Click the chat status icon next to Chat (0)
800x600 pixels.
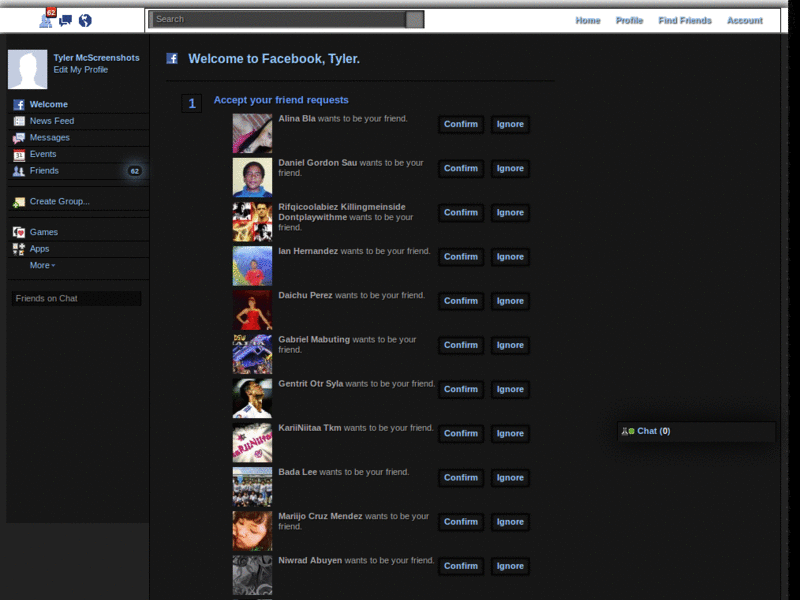coord(628,431)
